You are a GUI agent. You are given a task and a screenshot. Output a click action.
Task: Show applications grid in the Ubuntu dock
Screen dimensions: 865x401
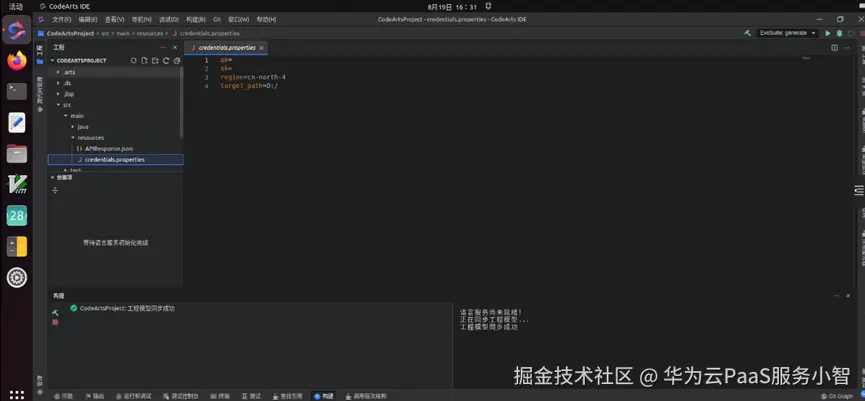(x=17, y=394)
